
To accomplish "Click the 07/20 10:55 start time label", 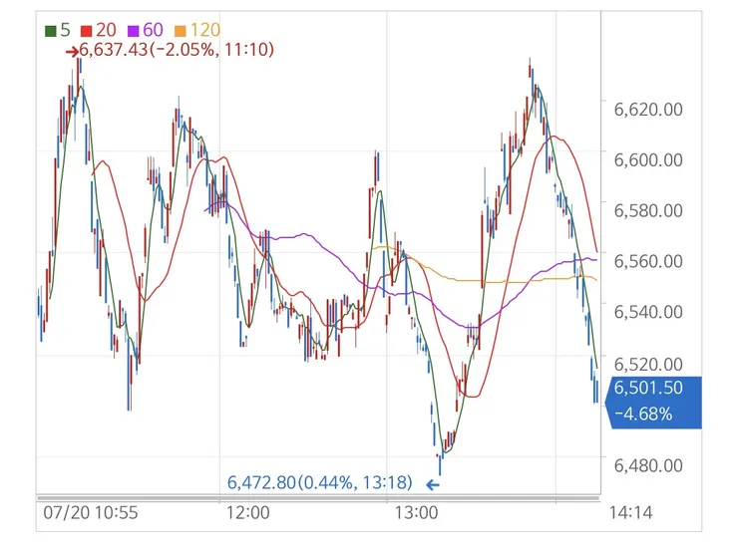I will (91, 512).
